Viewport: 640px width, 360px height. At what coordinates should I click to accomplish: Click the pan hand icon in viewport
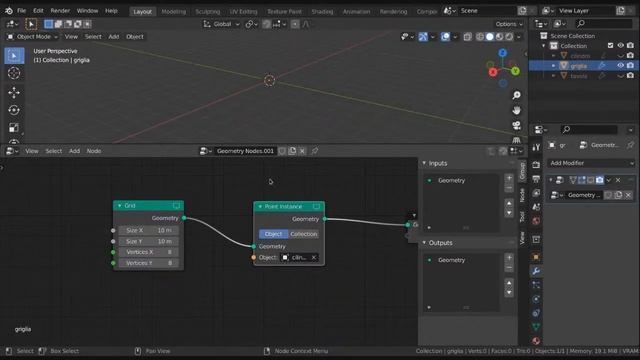coord(516,111)
